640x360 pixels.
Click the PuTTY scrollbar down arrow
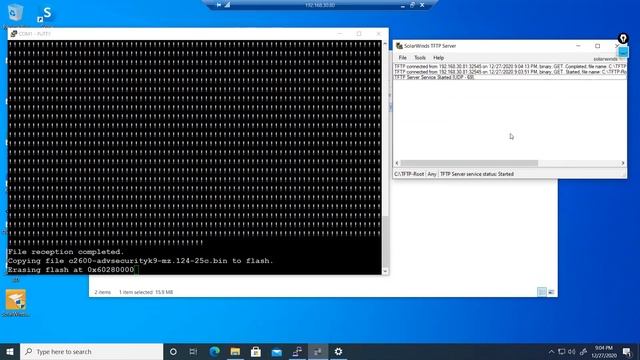click(385, 271)
